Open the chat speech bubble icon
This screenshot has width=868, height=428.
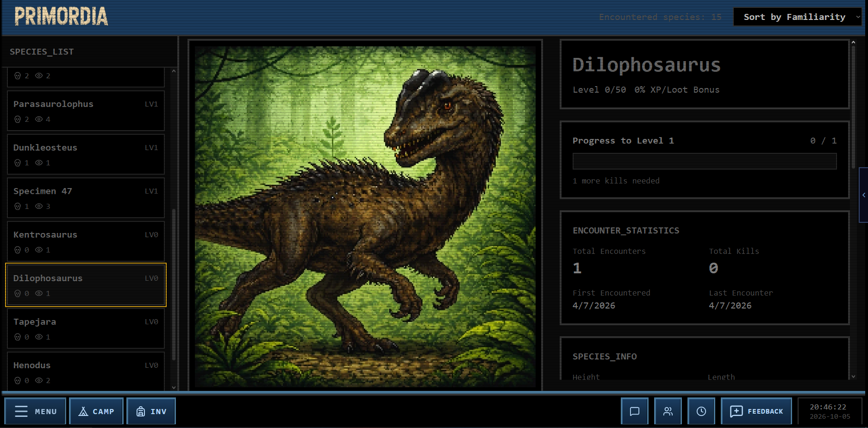pos(634,411)
